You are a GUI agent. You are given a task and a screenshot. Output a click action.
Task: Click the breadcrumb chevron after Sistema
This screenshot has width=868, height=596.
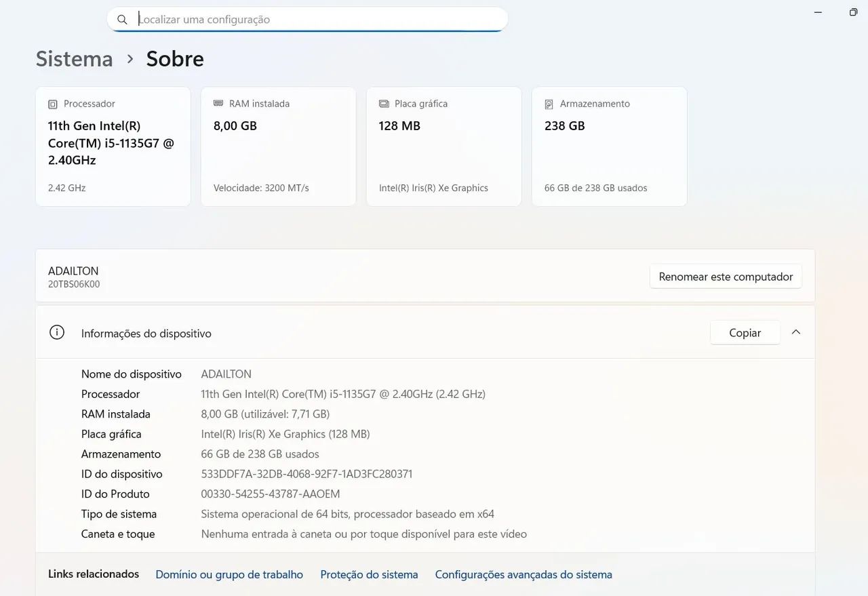130,59
